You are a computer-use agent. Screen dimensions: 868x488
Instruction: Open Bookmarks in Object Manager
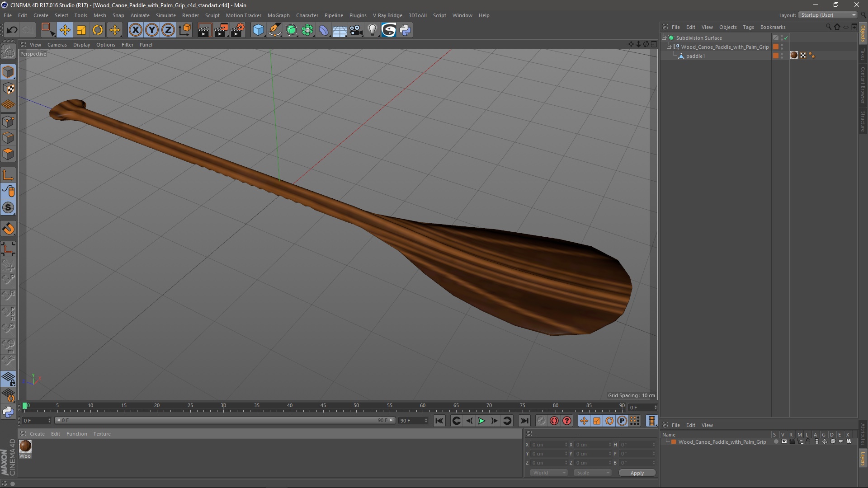pos(773,27)
